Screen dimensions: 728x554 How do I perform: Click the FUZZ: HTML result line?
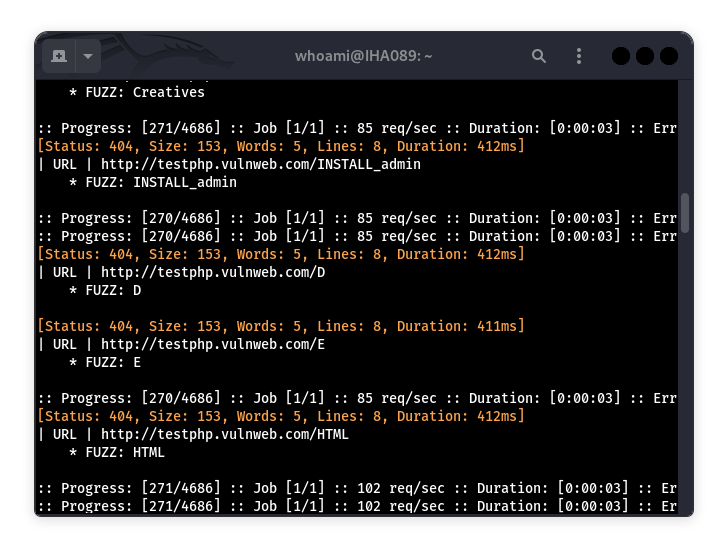116,452
